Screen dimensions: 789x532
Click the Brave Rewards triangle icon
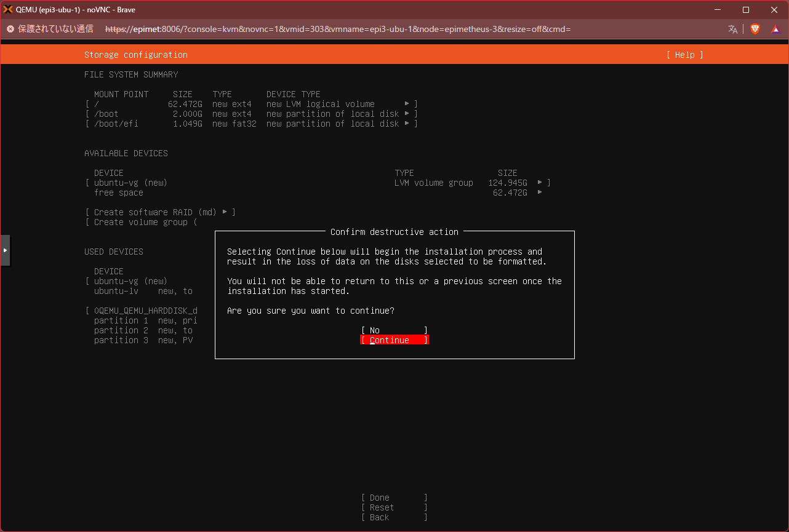pos(775,29)
